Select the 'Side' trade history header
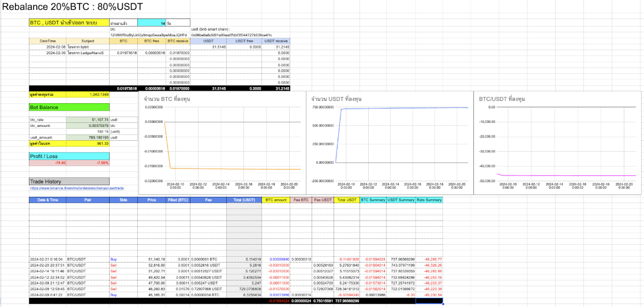 (x=123, y=200)
